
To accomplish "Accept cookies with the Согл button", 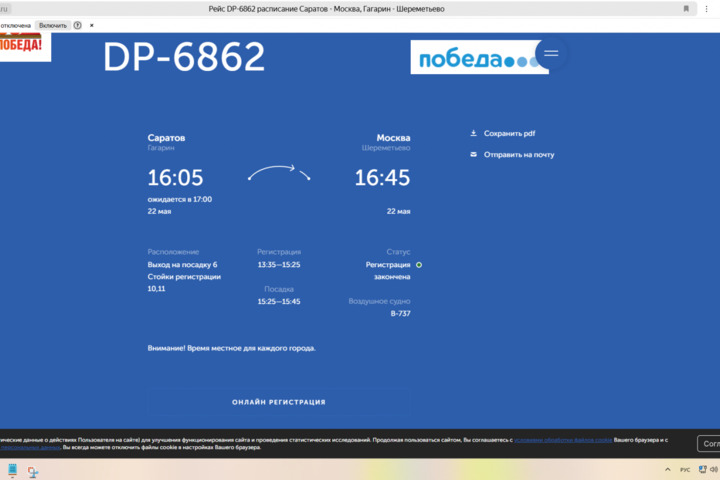I will point(709,443).
